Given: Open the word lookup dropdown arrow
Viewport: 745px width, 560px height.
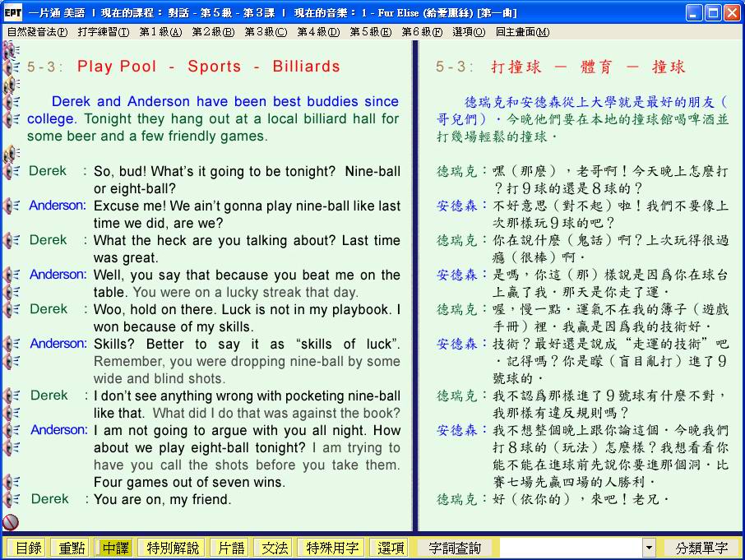Looking at the screenshot, I should 649,548.
